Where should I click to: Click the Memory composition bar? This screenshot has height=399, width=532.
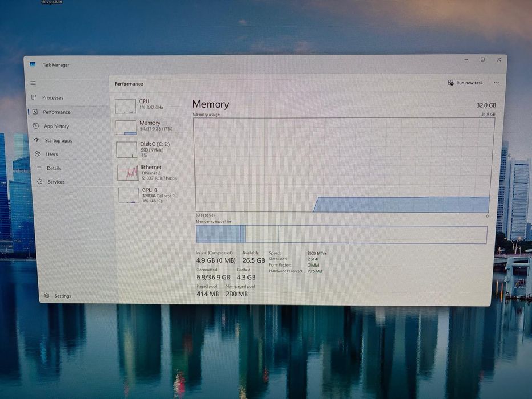(342, 234)
